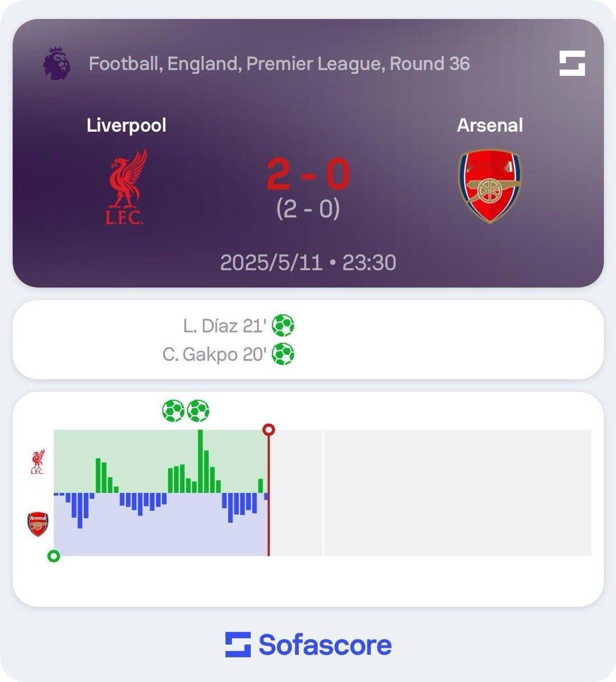Click the goal ball icon beside L. Díaz
The height and width of the screenshot is (682, 616).
(283, 326)
